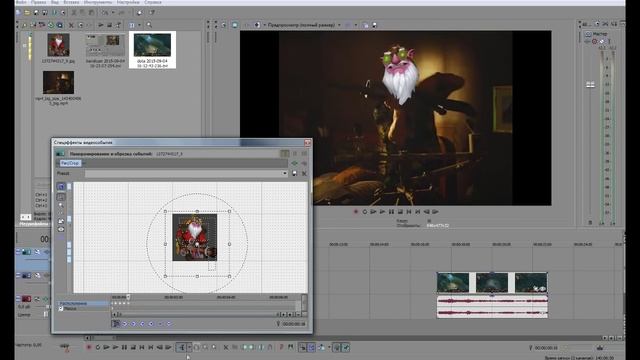The width and height of the screenshot is (640, 360).
Task: Toggle the eye icon in Pan/Crop tools
Action: [61, 229]
